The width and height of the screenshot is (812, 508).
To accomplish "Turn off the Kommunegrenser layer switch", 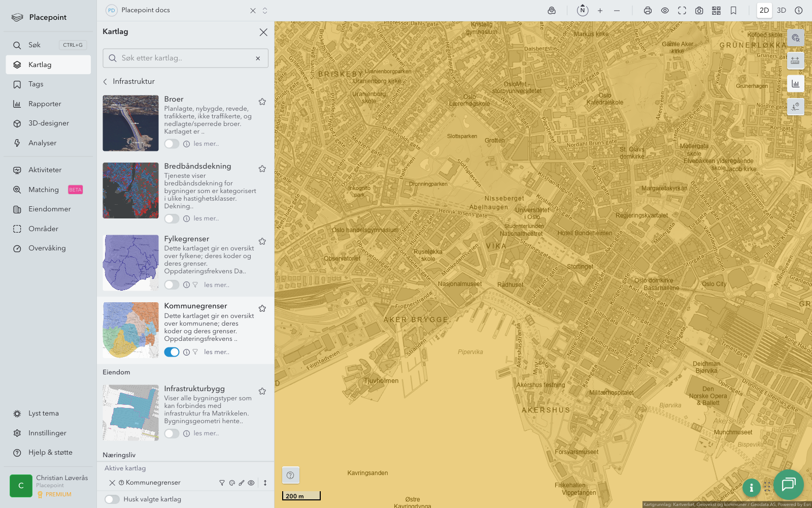I will [x=172, y=352].
